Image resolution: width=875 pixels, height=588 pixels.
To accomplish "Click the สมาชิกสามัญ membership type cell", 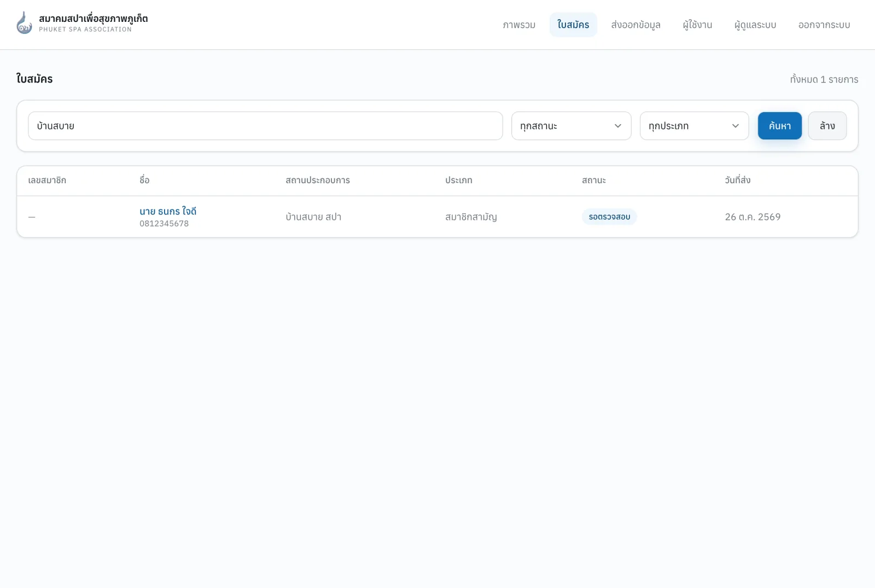I will (471, 217).
